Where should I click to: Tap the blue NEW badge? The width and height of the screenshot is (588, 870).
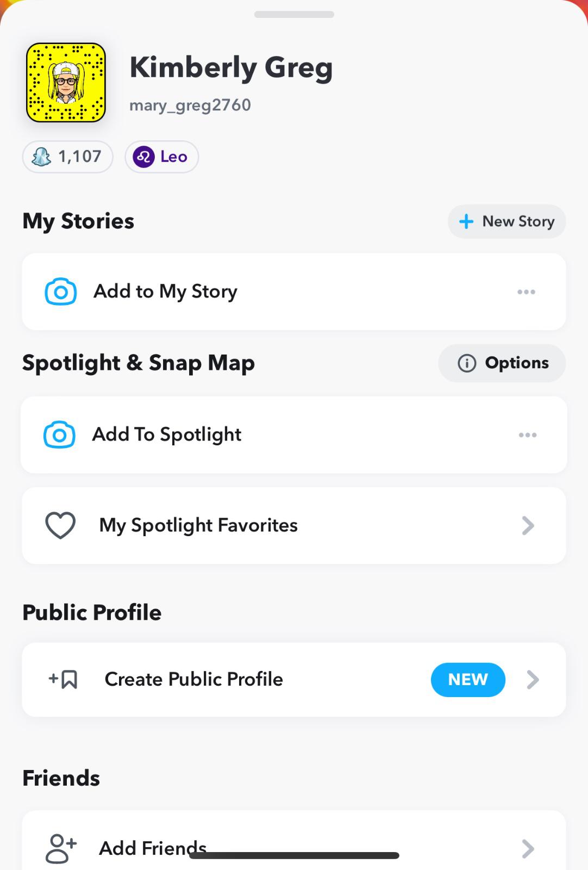point(468,679)
